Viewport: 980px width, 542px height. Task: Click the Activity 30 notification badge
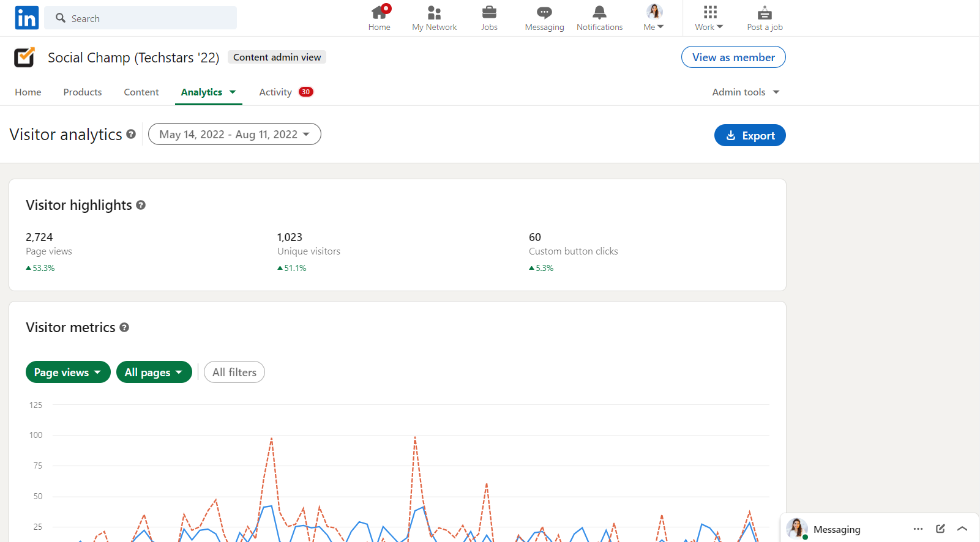(x=306, y=92)
